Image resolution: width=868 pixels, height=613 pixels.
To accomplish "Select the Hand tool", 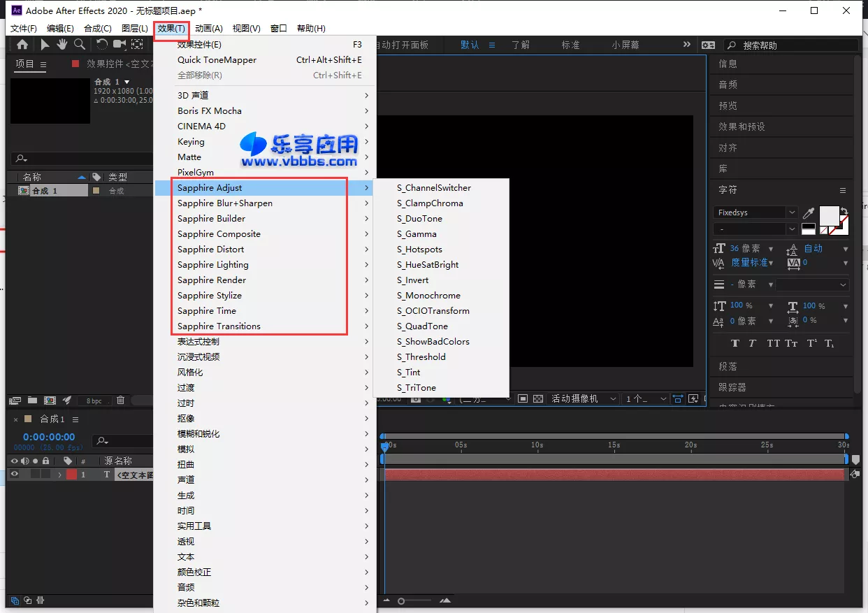I will [x=62, y=45].
